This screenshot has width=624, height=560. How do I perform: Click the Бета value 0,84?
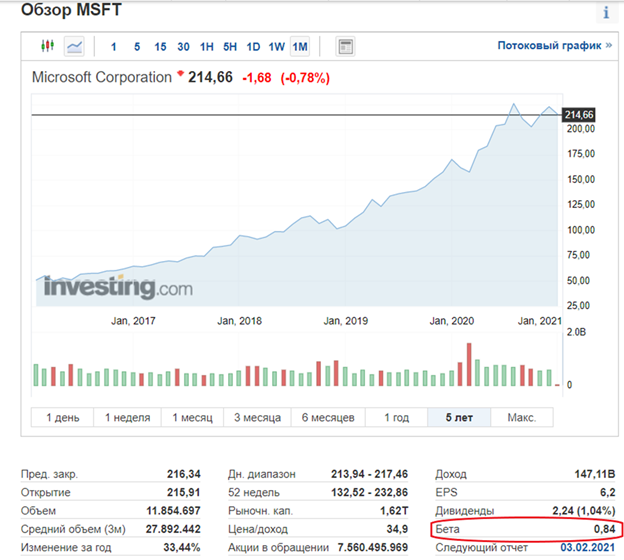(604, 529)
